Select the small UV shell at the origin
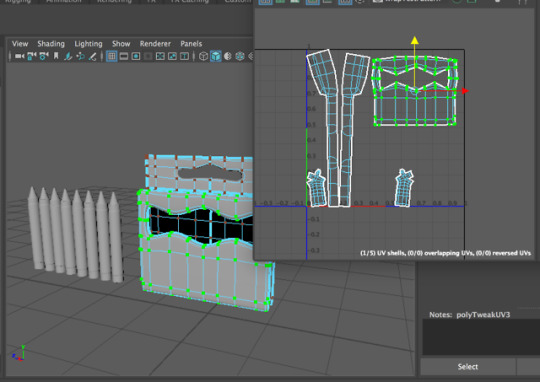The width and height of the screenshot is (540, 382). click(316, 193)
